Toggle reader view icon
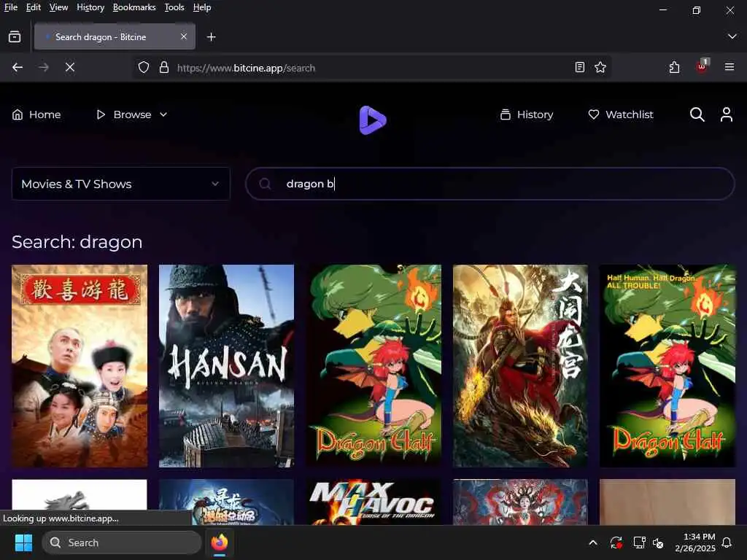 580,68
